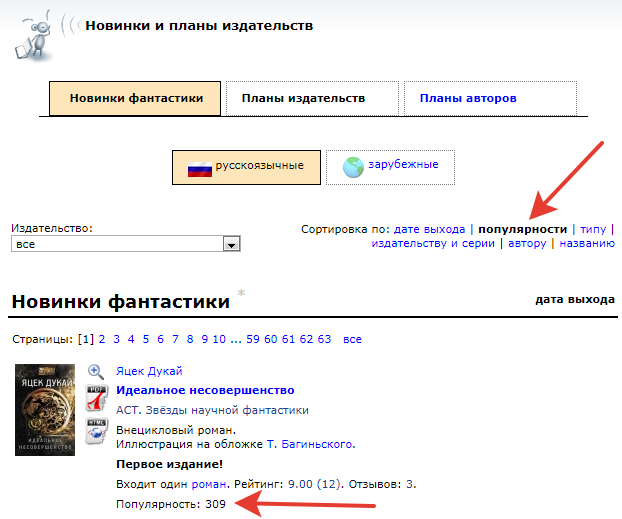Go to page 8
Viewport: 622px width, 519px height.
[x=190, y=339]
